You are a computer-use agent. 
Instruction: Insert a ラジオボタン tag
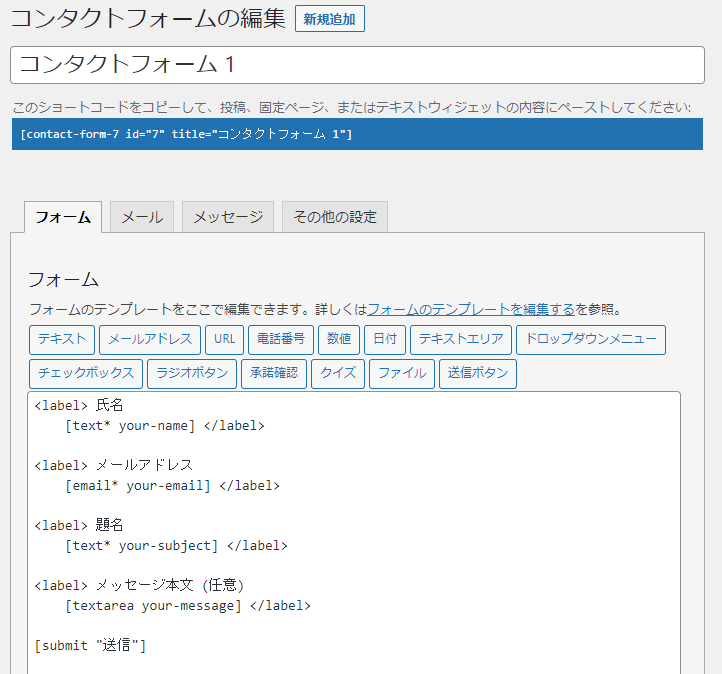(192, 374)
